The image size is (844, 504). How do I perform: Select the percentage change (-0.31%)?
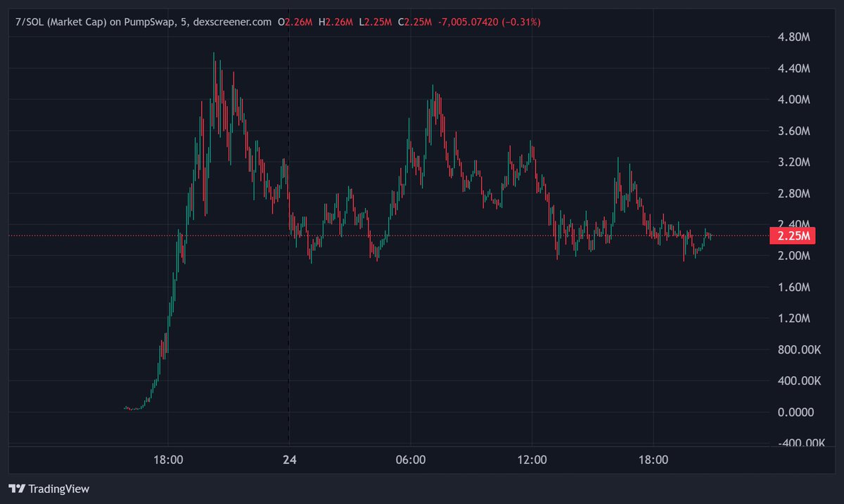point(521,22)
